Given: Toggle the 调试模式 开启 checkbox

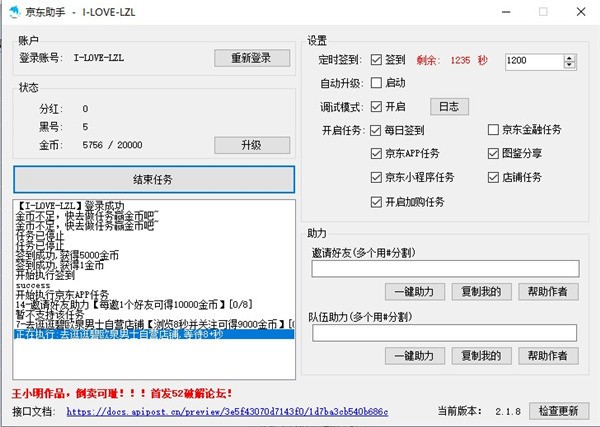Looking at the screenshot, I should point(376,106).
